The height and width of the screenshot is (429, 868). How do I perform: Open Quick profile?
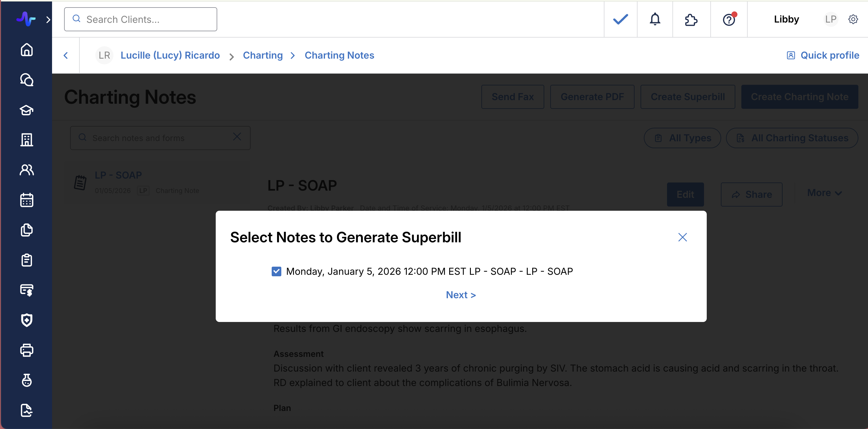tap(823, 55)
